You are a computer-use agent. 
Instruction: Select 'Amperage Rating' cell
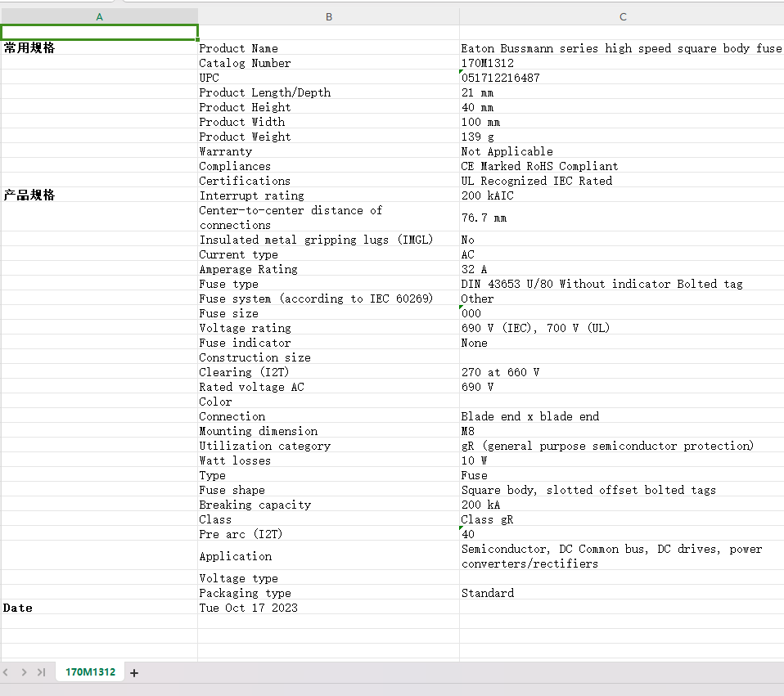pyautogui.click(x=328, y=269)
